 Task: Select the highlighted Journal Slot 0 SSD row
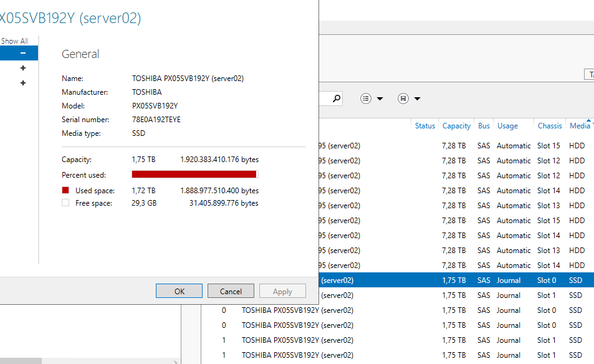456,280
